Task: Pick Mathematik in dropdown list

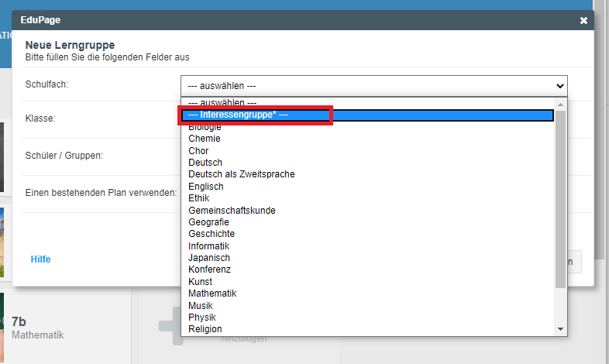Action: coord(368,294)
